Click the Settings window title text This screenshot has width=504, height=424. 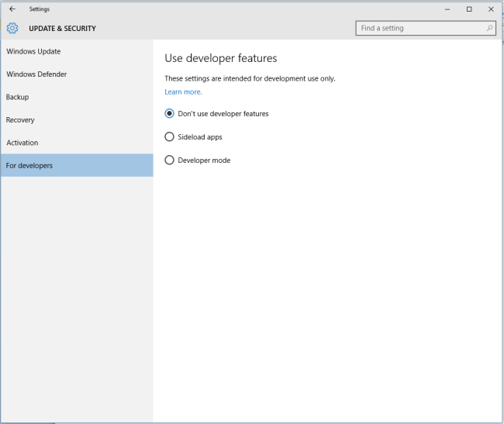click(39, 9)
